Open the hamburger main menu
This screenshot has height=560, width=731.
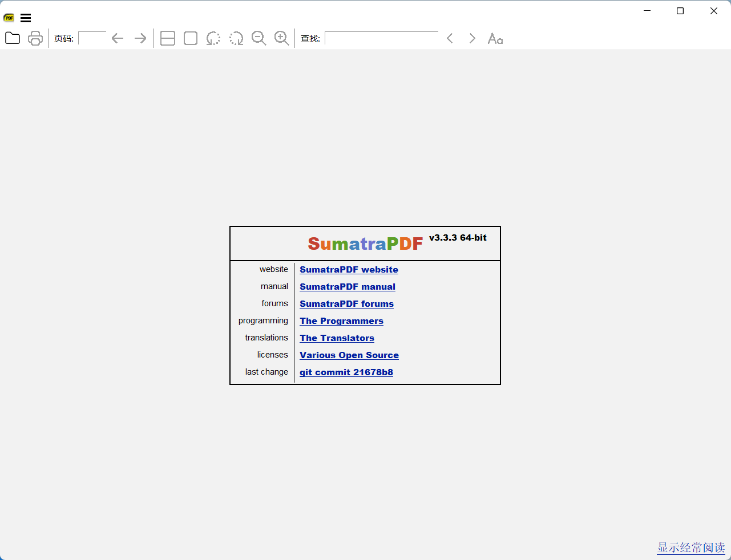pos(26,18)
